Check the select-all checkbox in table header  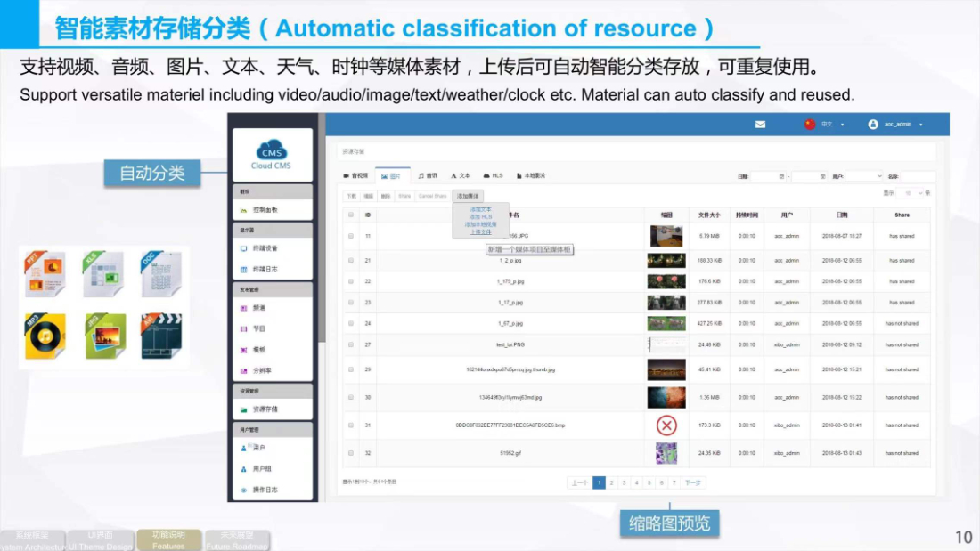pos(351,215)
